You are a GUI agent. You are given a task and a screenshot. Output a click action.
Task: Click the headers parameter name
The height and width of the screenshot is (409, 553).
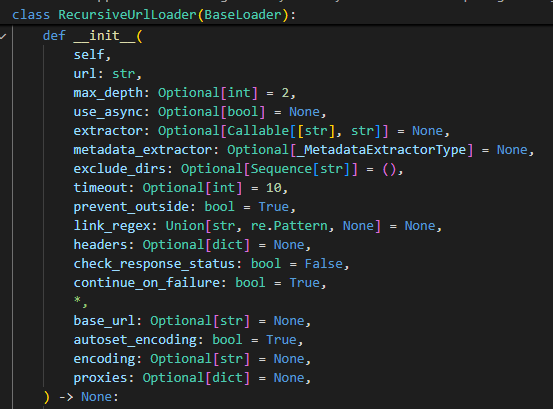pos(100,245)
